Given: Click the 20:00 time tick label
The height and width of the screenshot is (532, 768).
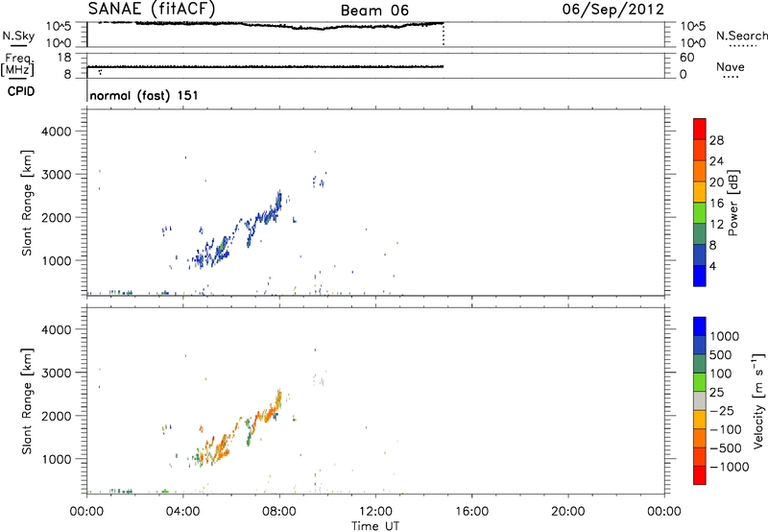Looking at the screenshot, I should (568, 512).
